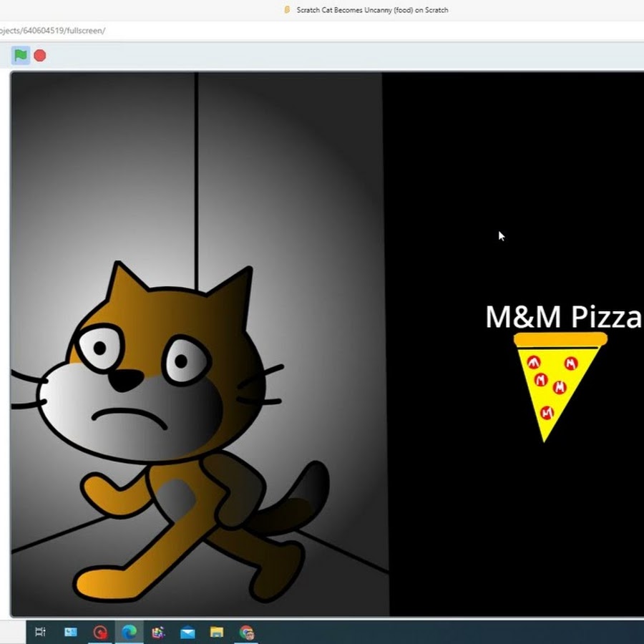The width and height of the screenshot is (644, 644).
Task: Open Google Chrome from the taskbar
Action: (246, 632)
